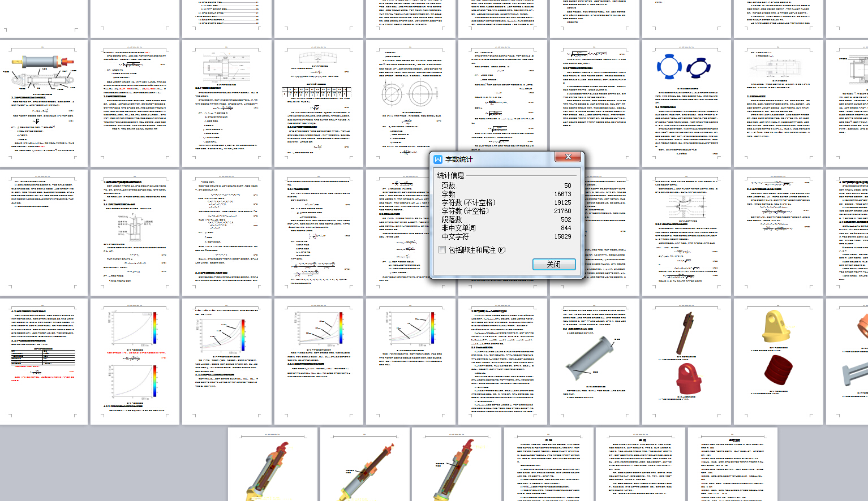Click the 字符数(计空格) value 21760

point(562,211)
